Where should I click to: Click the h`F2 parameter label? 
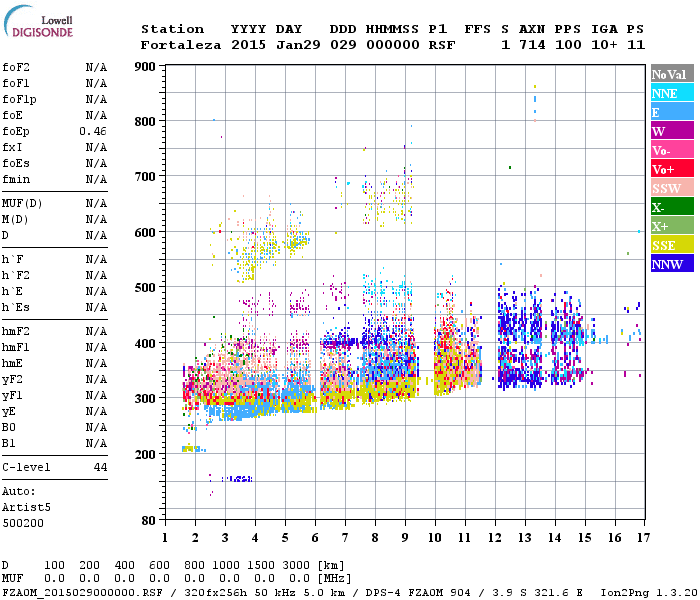[16, 275]
